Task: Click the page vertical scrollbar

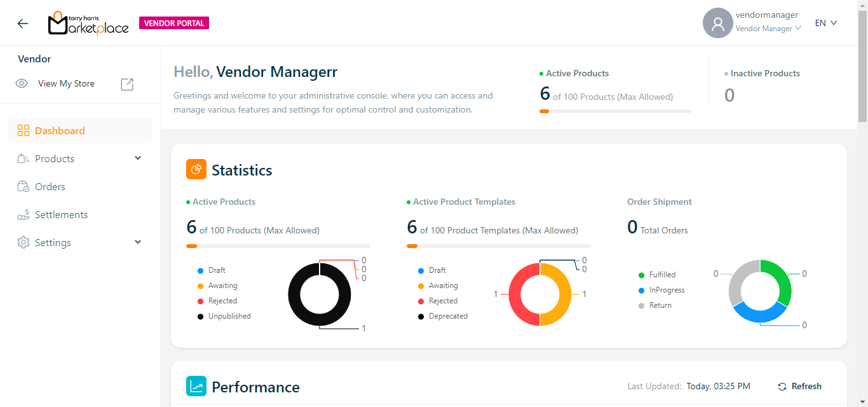Action: [x=862, y=191]
